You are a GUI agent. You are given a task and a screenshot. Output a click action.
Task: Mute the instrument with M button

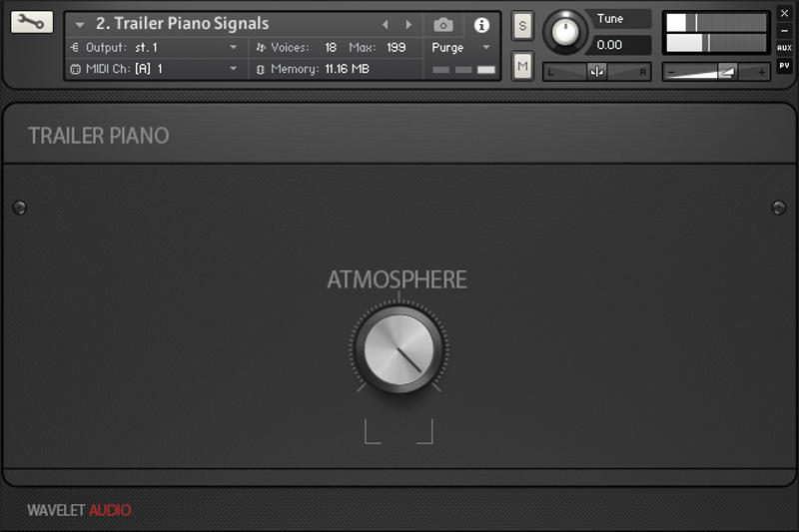click(522, 66)
